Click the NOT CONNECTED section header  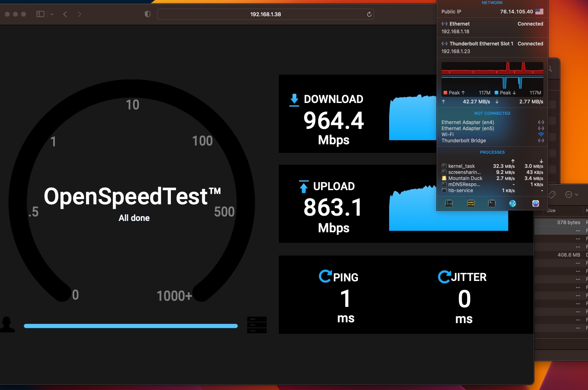coord(492,114)
